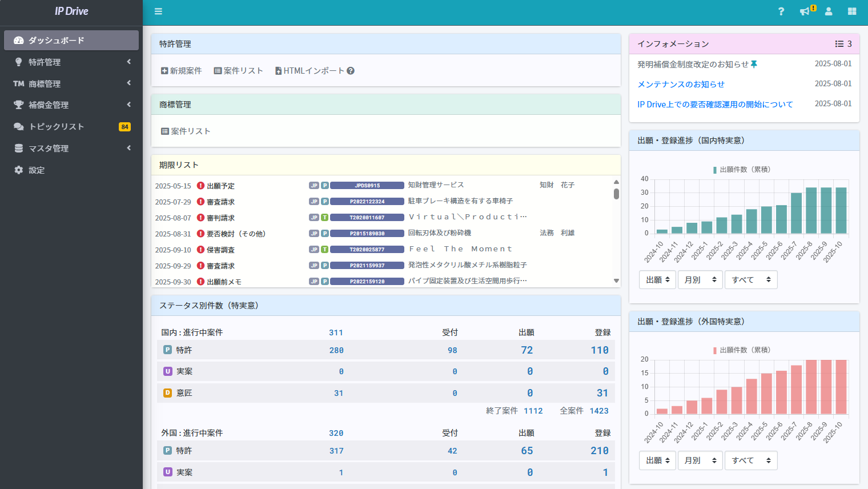
Task: Select 設定 in the sidebar
Action: [37, 170]
